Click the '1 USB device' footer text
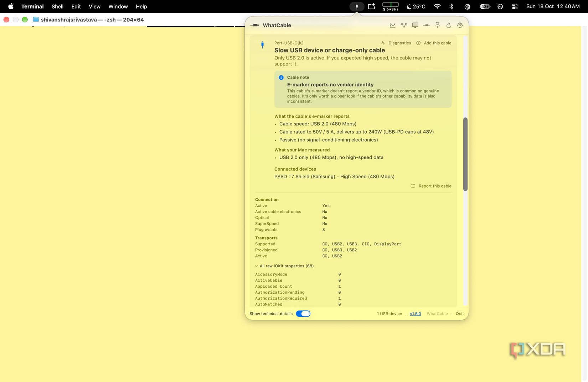The height and width of the screenshot is (382, 588). pos(389,314)
